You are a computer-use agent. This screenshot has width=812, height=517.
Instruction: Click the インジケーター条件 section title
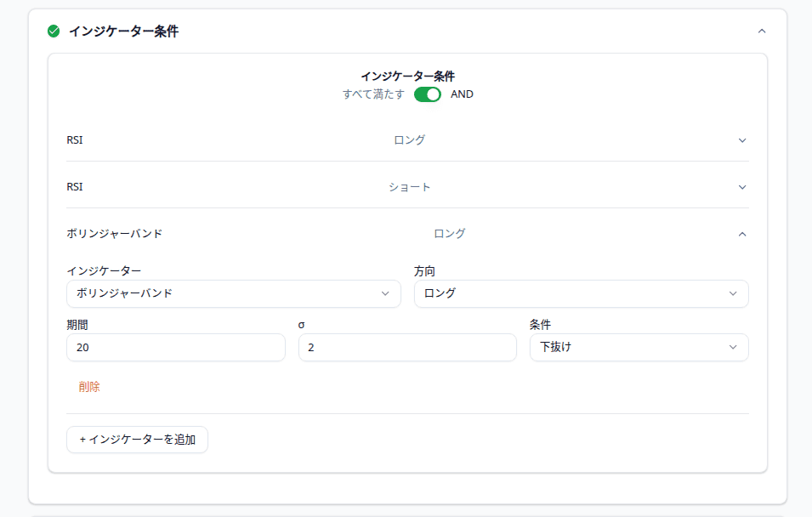(x=123, y=31)
